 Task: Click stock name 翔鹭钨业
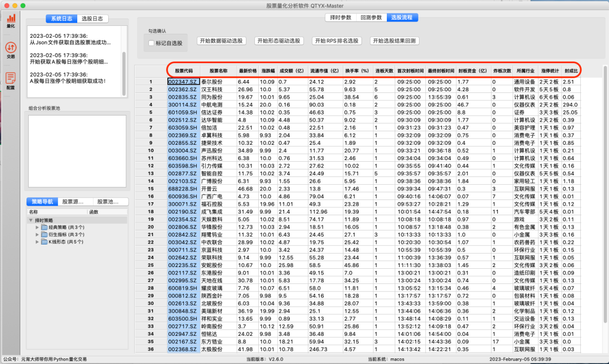(218, 235)
